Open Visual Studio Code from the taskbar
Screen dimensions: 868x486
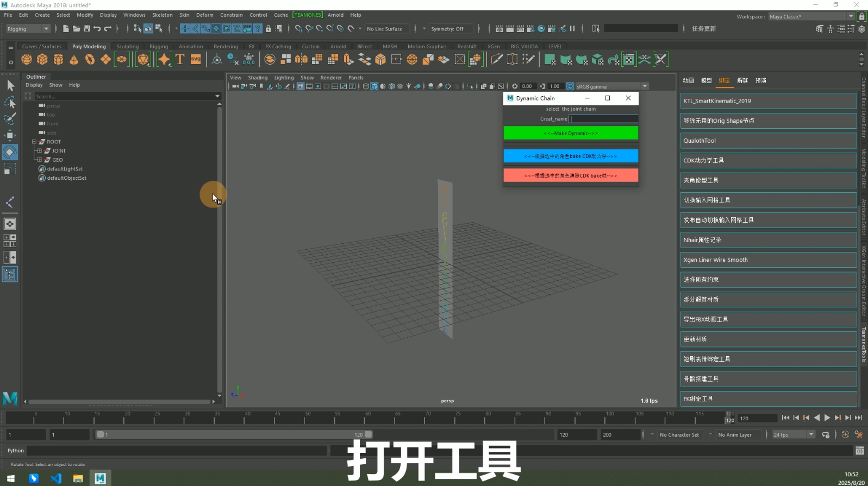56,478
